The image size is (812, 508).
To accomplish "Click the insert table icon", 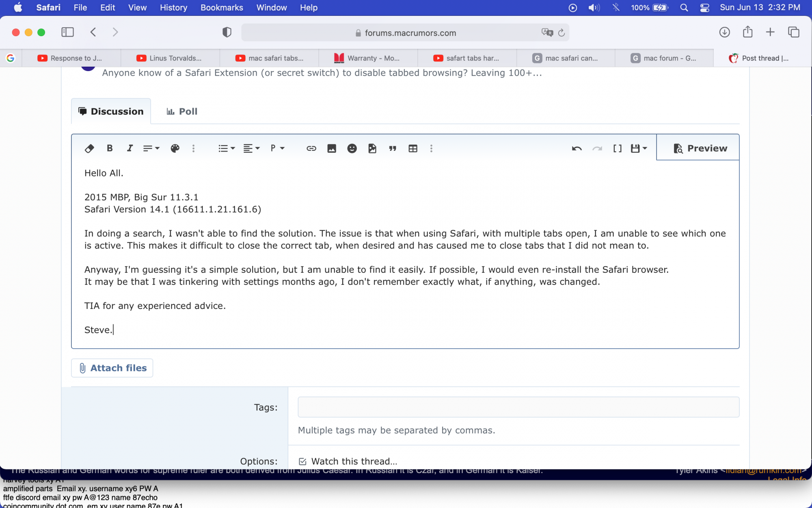I will pyautogui.click(x=412, y=148).
